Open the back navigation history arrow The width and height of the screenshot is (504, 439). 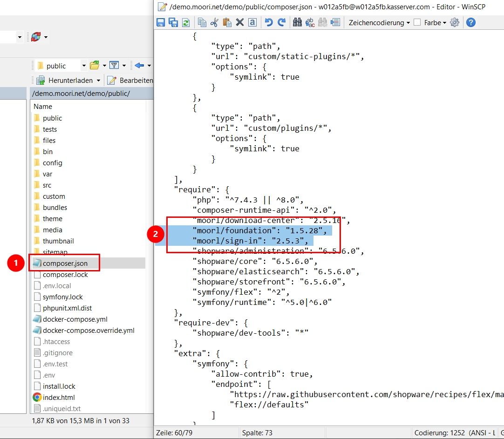point(149,66)
